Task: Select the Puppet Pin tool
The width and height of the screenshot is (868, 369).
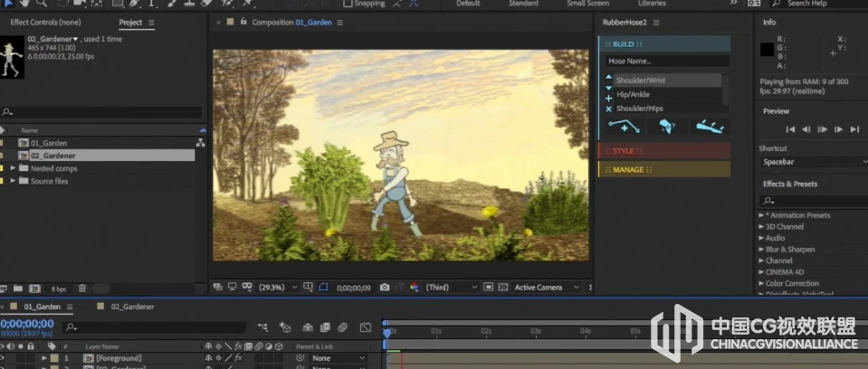Action: [x=247, y=3]
